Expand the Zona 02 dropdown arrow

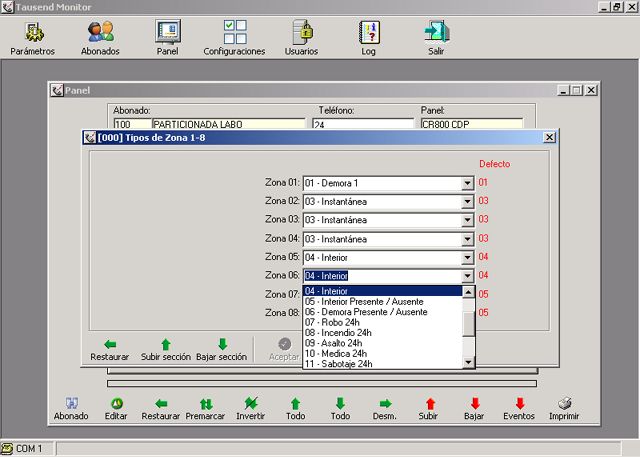point(468,202)
